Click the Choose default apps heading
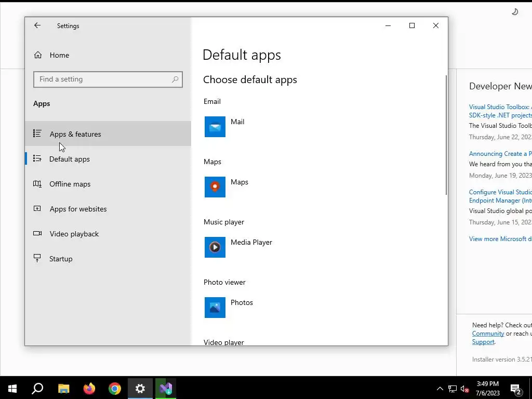 (250, 79)
